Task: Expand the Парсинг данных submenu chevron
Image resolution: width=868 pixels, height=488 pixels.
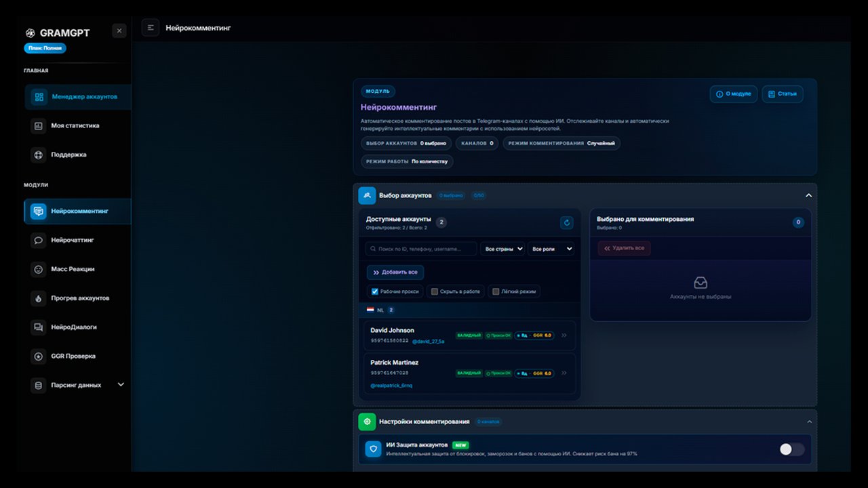Action: pos(121,385)
